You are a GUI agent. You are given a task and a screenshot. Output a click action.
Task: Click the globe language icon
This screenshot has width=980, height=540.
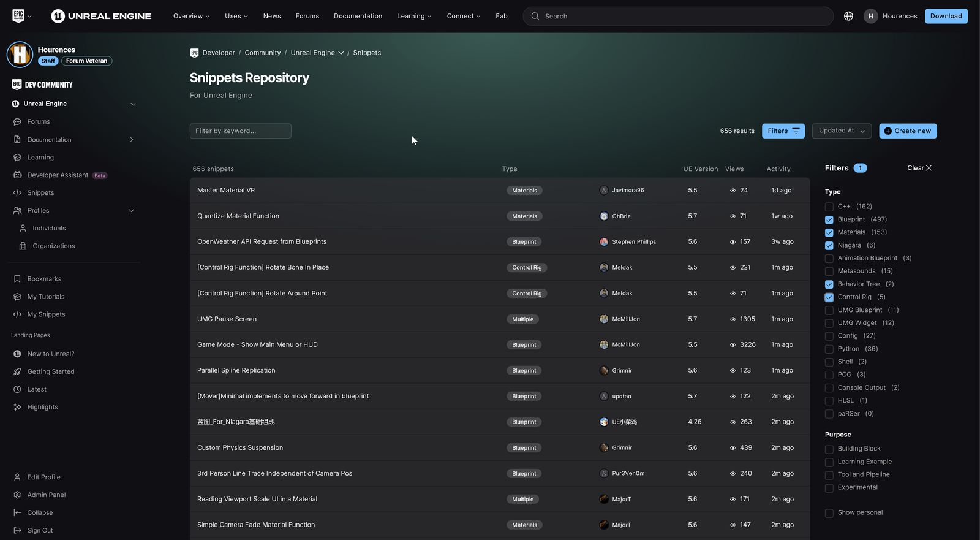pyautogui.click(x=848, y=16)
